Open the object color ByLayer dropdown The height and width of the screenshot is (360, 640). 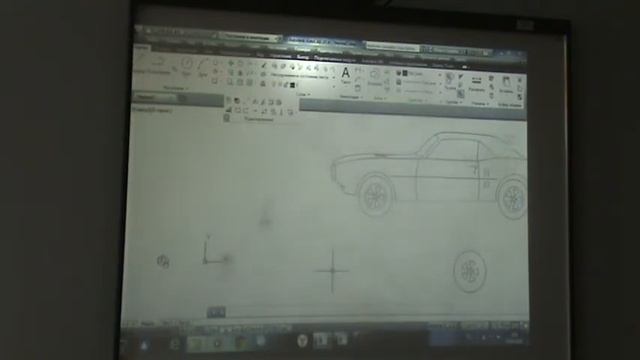point(422,75)
